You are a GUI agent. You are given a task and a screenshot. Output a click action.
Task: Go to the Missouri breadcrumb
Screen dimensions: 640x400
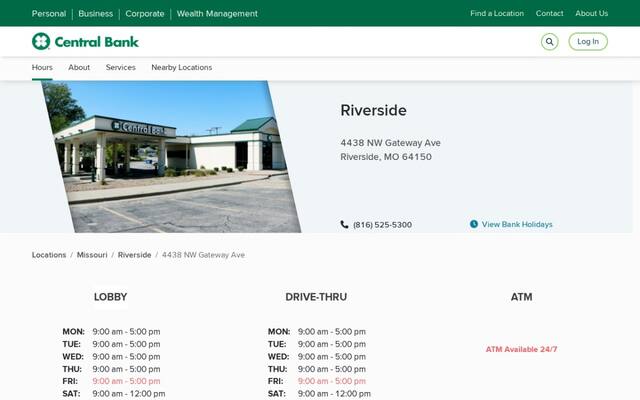92,255
